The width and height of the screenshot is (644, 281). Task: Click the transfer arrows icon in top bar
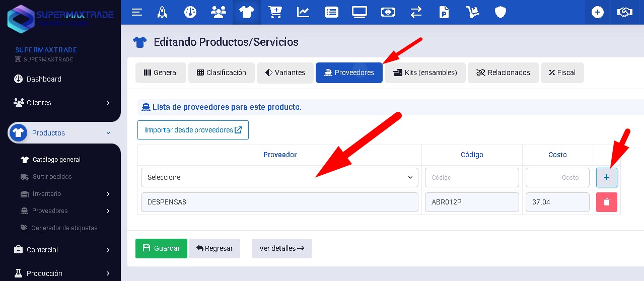pos(416,12)
